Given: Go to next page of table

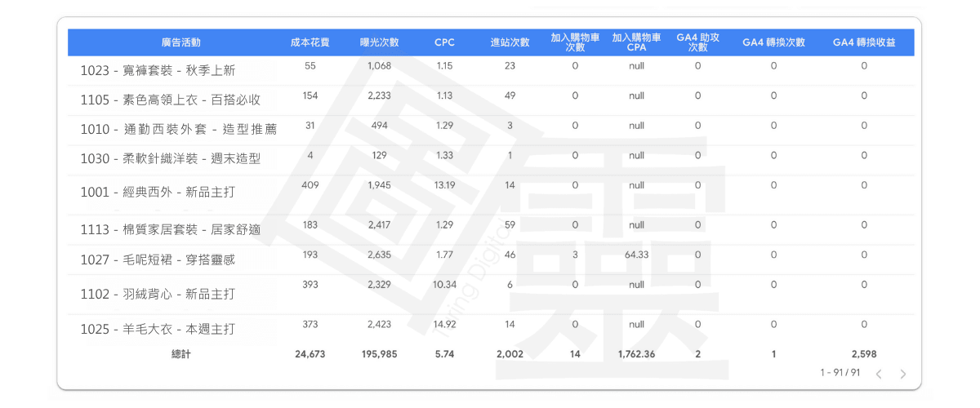Looking at the screenshot, I should coord(902,375).
